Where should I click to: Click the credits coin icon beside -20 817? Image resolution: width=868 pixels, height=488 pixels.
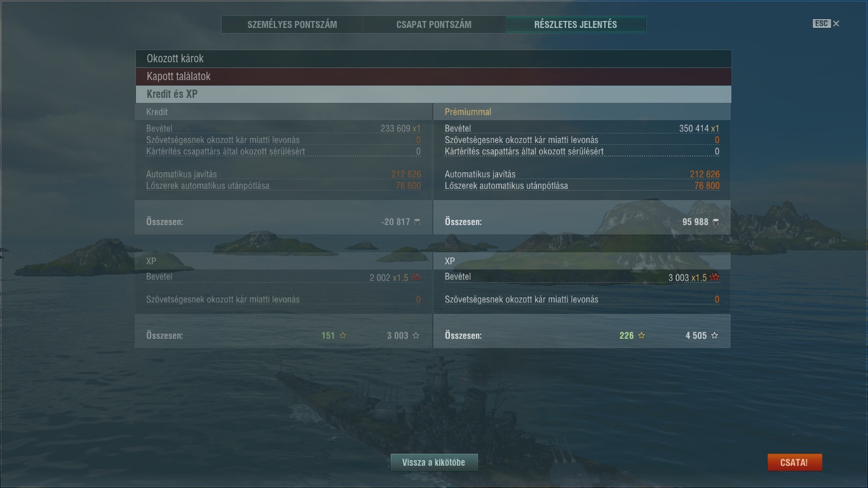click(x=417, y=222)
